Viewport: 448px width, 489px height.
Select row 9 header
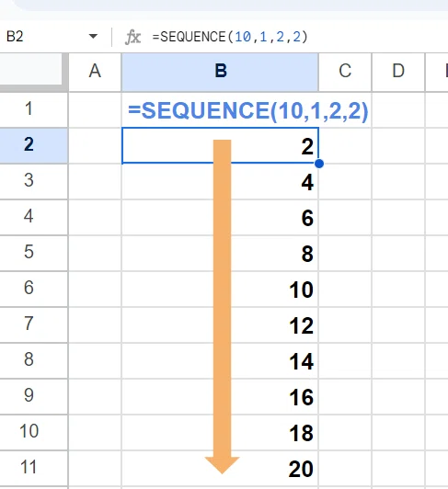click(x=34, y=396)
